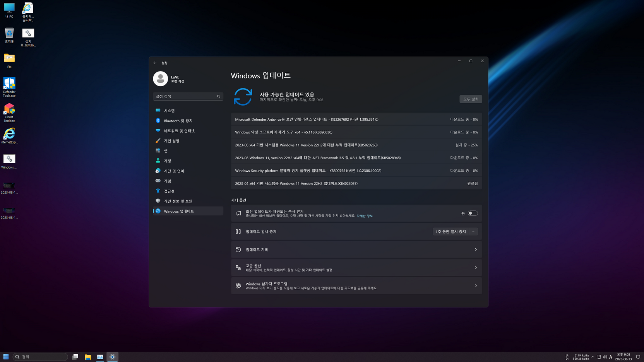Select the Windows_... desktop file icon

(9, 161)
